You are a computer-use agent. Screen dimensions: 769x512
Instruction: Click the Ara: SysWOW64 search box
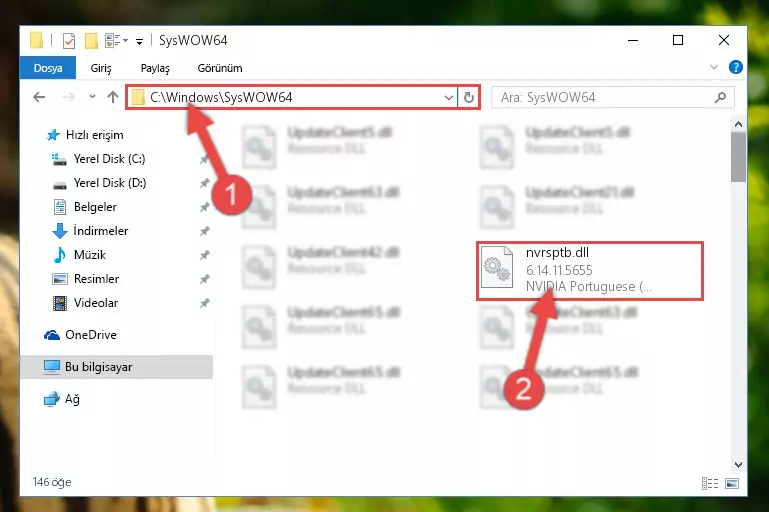[x=613, y=97]
